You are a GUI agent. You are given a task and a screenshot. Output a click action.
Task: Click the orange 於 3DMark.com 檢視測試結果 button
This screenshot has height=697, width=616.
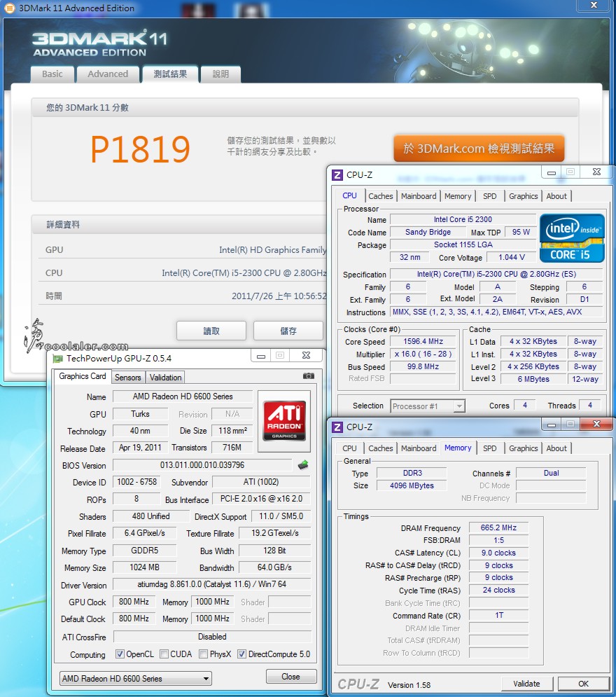tap(479, 149)
